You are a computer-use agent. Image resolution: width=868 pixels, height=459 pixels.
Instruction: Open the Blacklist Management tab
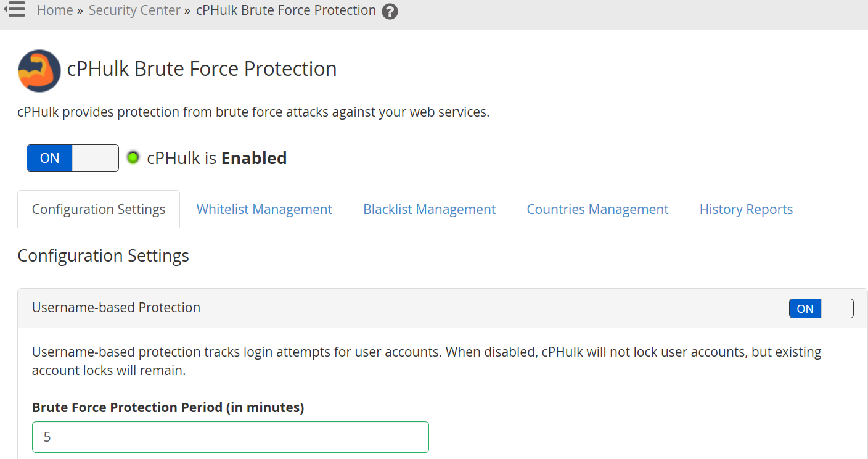(430, 209)
